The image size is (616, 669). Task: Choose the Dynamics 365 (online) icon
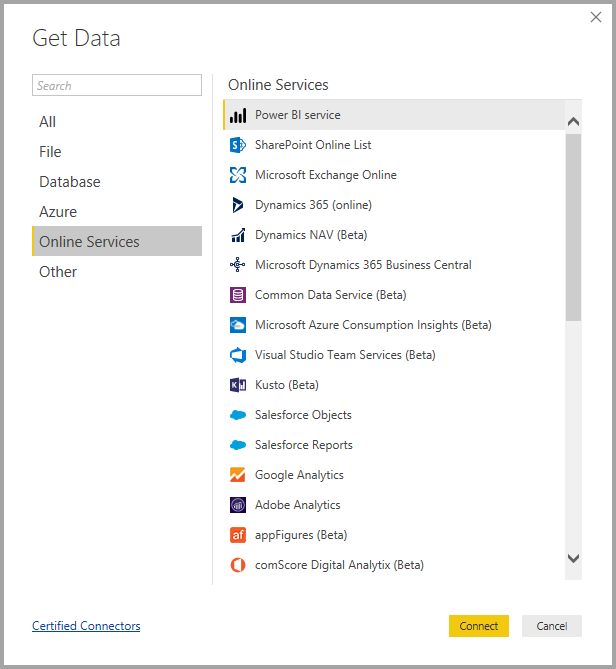[238, 205]
